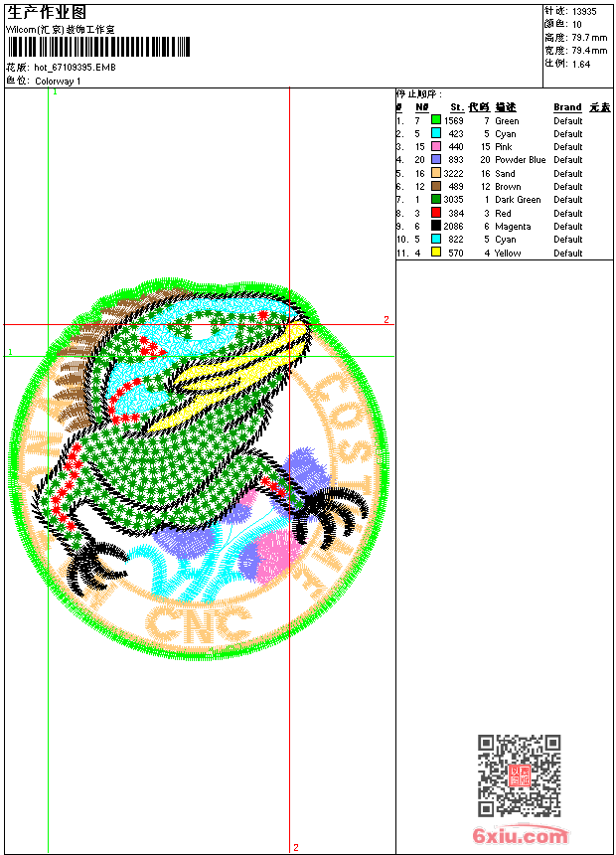This screenshot has height=855, width=616.
Task: Select the Sand color swatch
Action: (x=436, y=173)
